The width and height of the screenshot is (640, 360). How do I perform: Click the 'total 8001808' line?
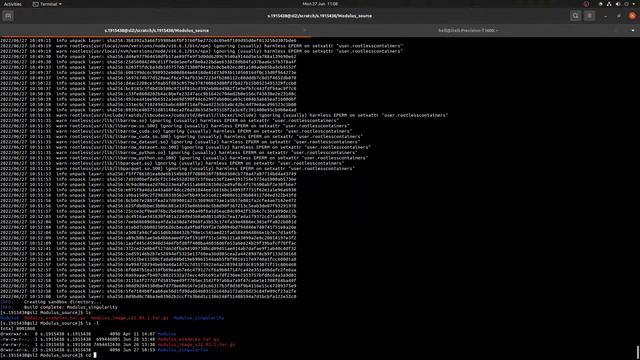pos(18,329)
